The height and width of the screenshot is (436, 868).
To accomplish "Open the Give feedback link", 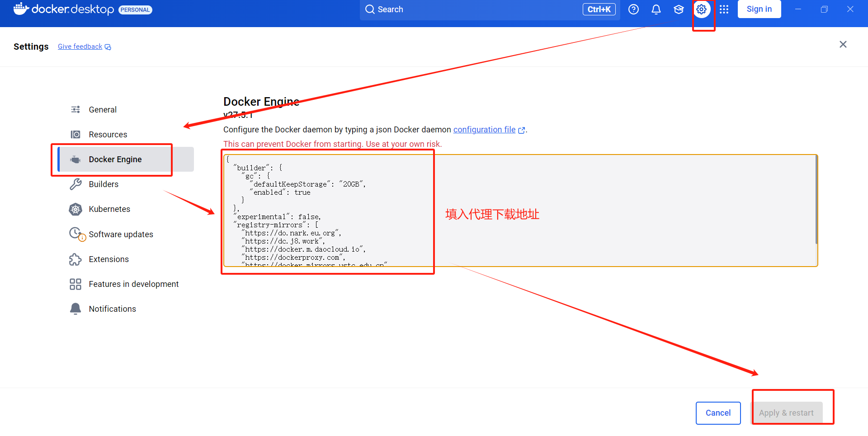I will click(x=80, y=47).
